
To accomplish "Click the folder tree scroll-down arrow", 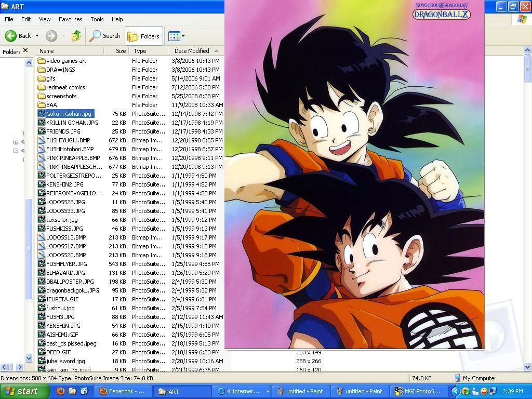I will (29, 358).
